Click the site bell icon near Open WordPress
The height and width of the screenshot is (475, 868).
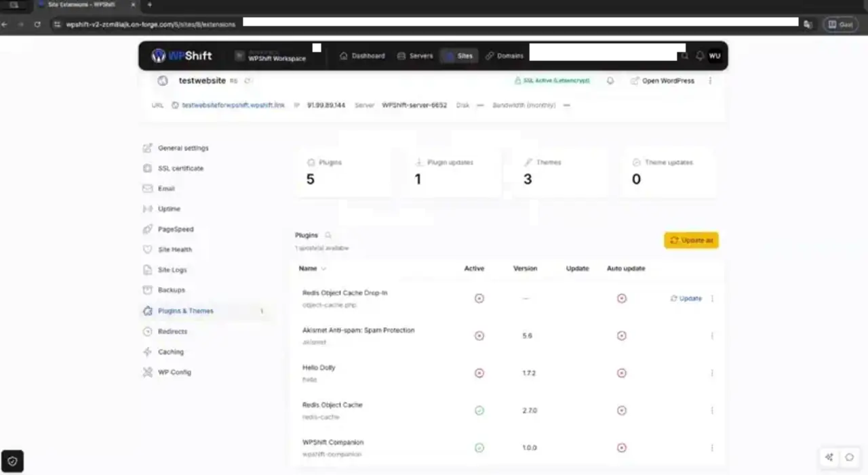coord(610,81)
